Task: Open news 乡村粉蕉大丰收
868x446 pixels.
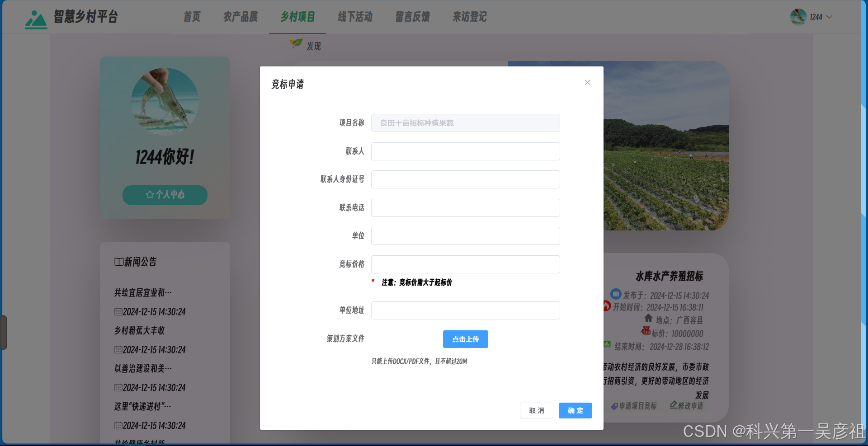Action: 139,331
